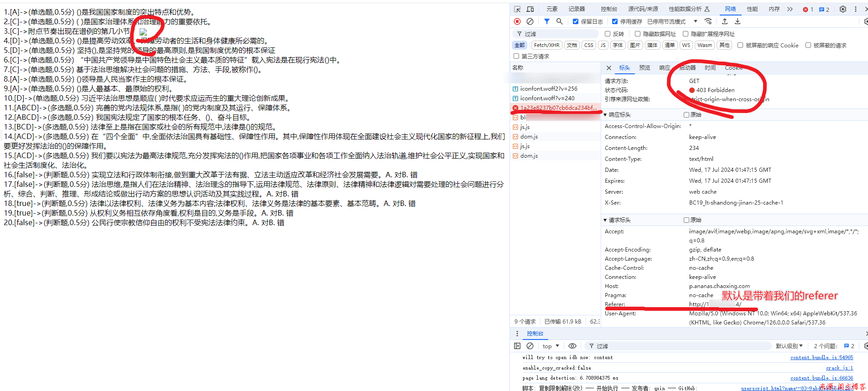Clear the console with the ban icon

pyautogui.click(x=530, y=346)
